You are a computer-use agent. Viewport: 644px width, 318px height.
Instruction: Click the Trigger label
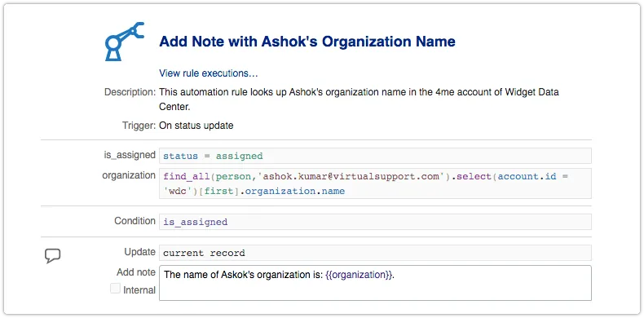coord(139,126)
